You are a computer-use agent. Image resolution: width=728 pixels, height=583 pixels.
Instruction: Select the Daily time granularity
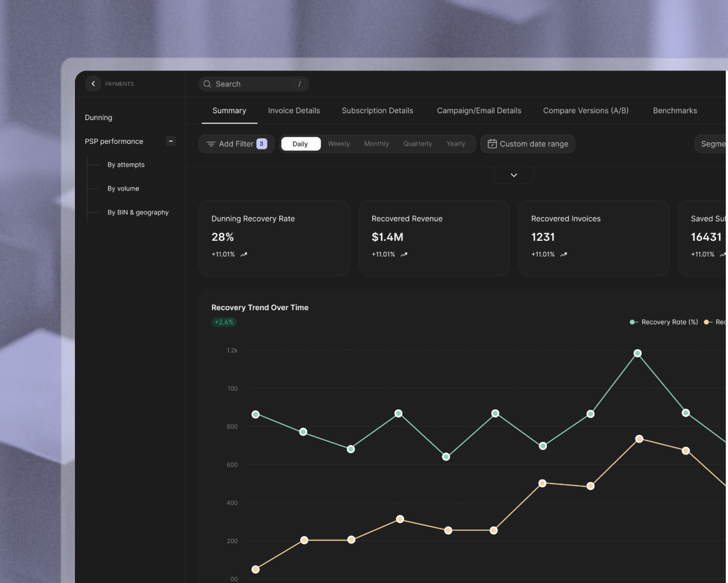(300, 144)
